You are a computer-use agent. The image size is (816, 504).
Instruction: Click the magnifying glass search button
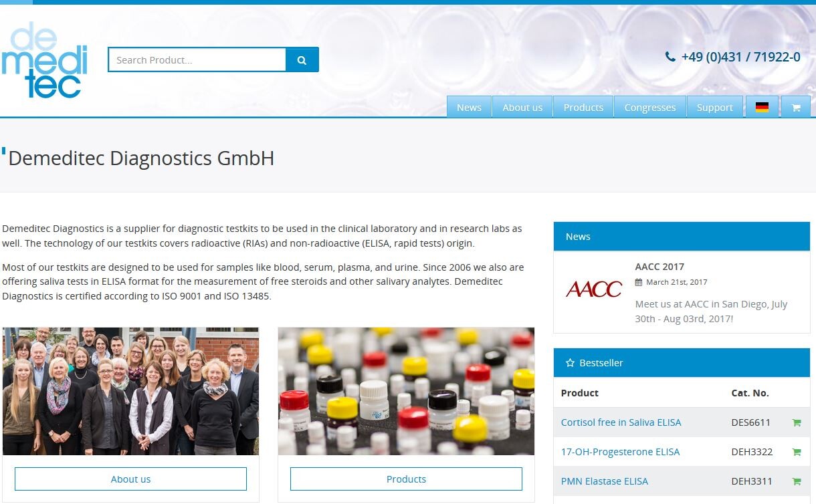coord(302,60)
